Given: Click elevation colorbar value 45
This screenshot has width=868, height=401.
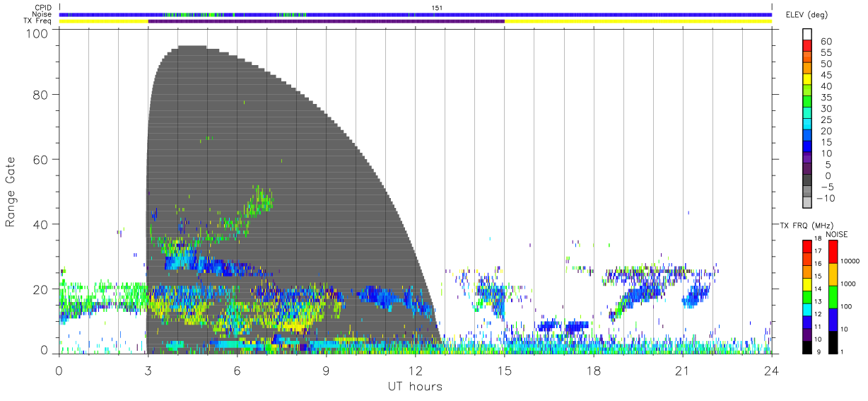Looking at the screenshot, I should coord(826,76).
